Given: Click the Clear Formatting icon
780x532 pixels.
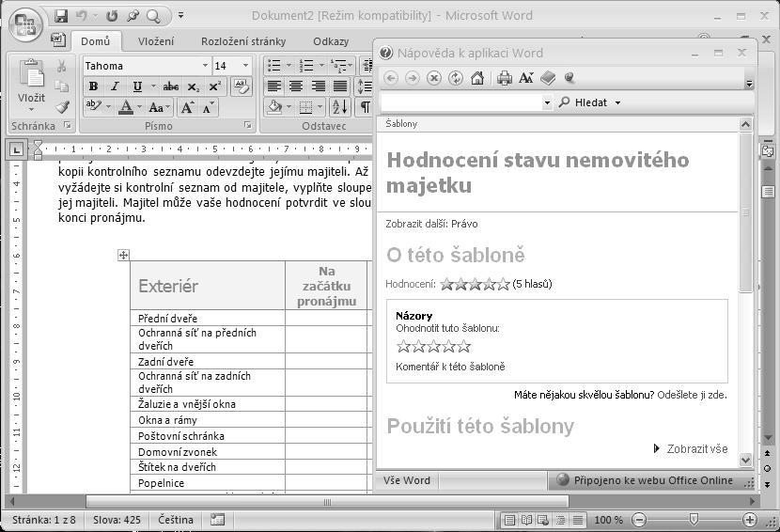Looking at the screenshot, I should (x=242, y=86).
